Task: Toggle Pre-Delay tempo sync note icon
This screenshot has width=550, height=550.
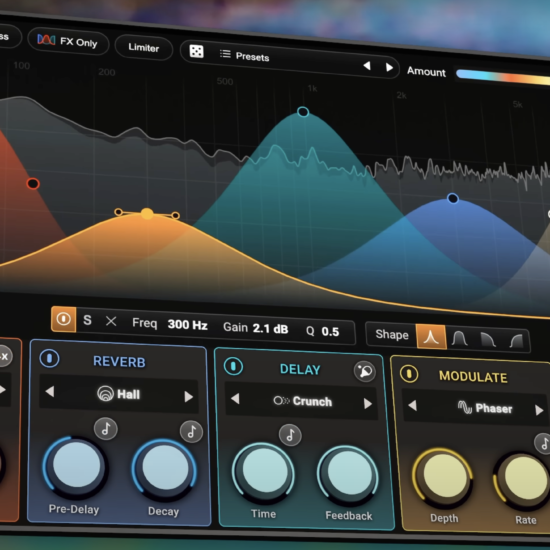Action: 106,428
